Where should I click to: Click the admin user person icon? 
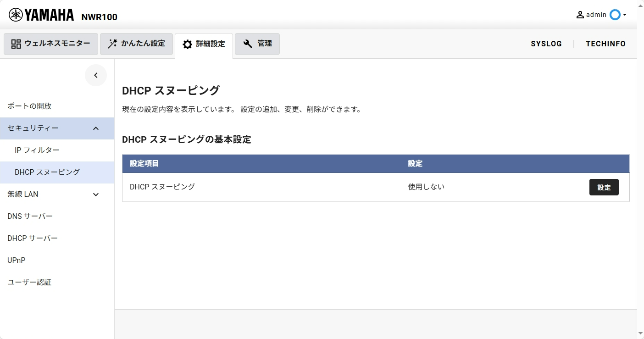(x=580, y=15)
